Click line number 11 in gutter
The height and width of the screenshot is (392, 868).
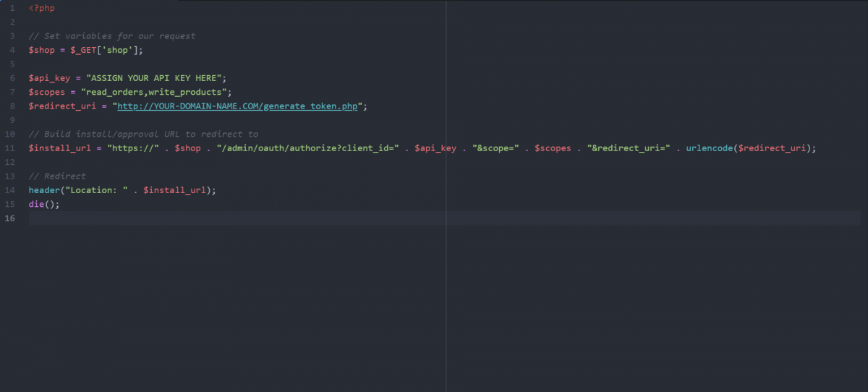coord(10,148)
